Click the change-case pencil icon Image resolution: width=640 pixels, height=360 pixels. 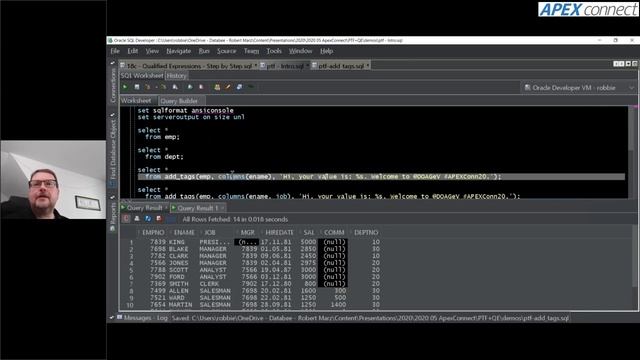[228, 87]
